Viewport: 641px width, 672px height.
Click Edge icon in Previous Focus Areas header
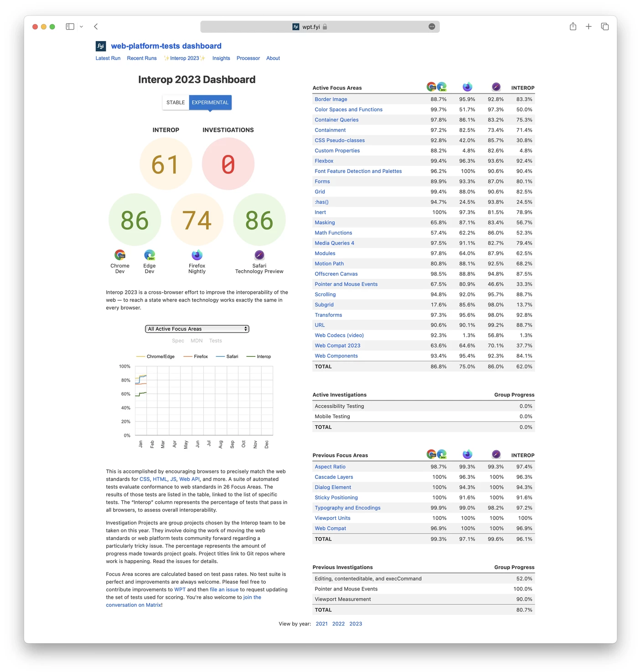tap(442, 454)
